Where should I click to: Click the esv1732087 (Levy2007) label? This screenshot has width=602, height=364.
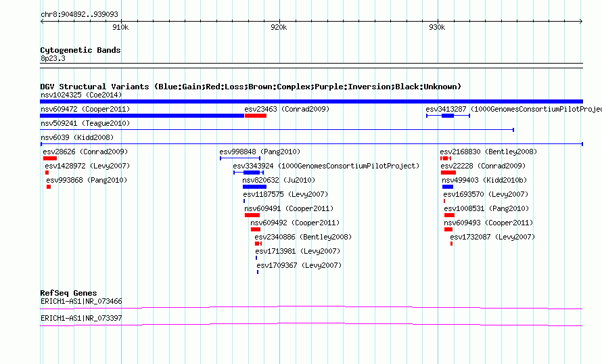click(492, 237)
